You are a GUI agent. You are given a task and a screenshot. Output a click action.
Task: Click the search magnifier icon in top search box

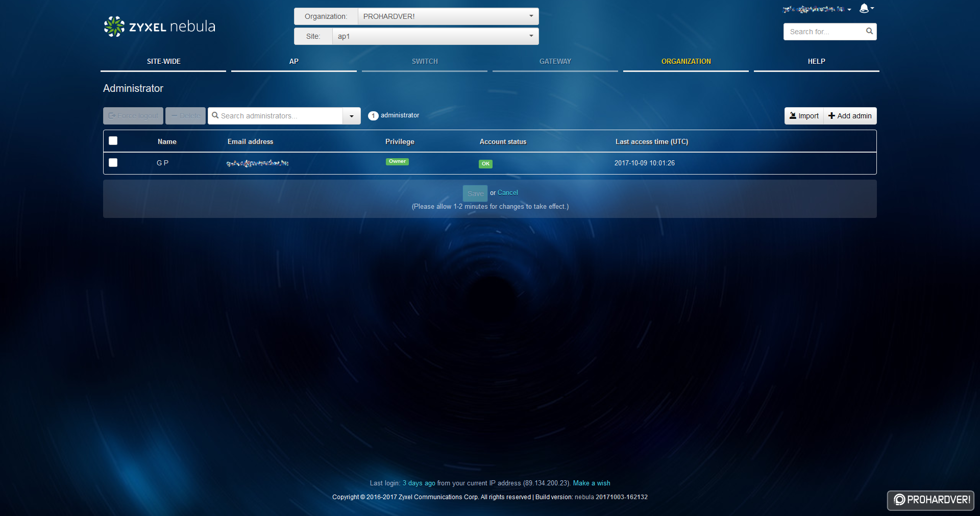[x=869, y=31]
